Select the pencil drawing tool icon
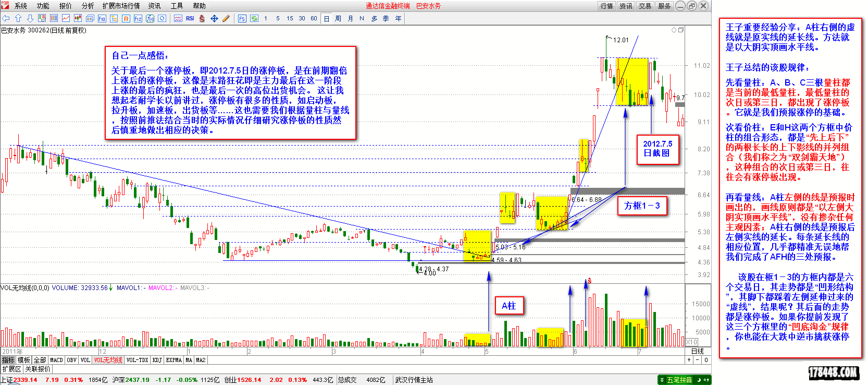 [x=226, y=18]
